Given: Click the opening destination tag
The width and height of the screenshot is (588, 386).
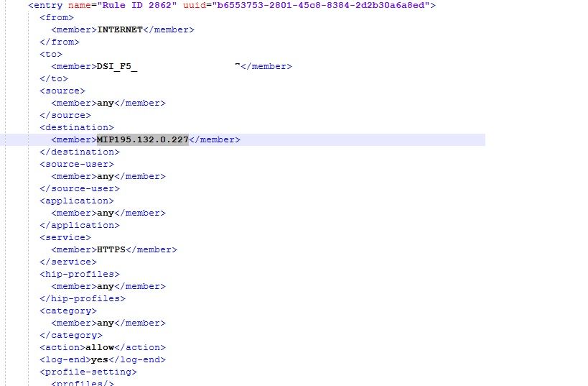Looking at the screenshot, I should pos(77,128).
